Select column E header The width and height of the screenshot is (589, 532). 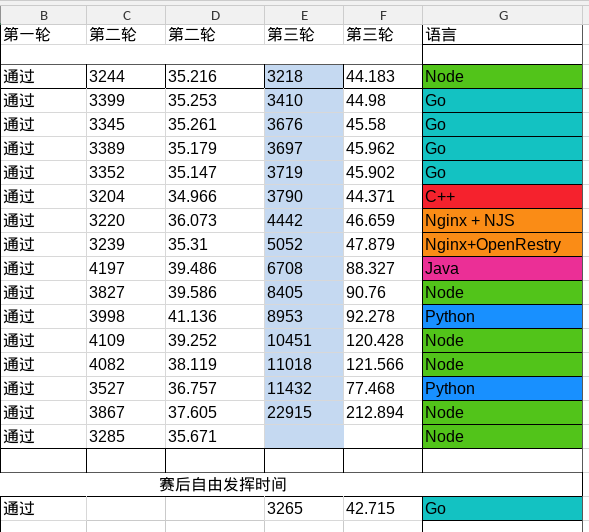point(304,15)
